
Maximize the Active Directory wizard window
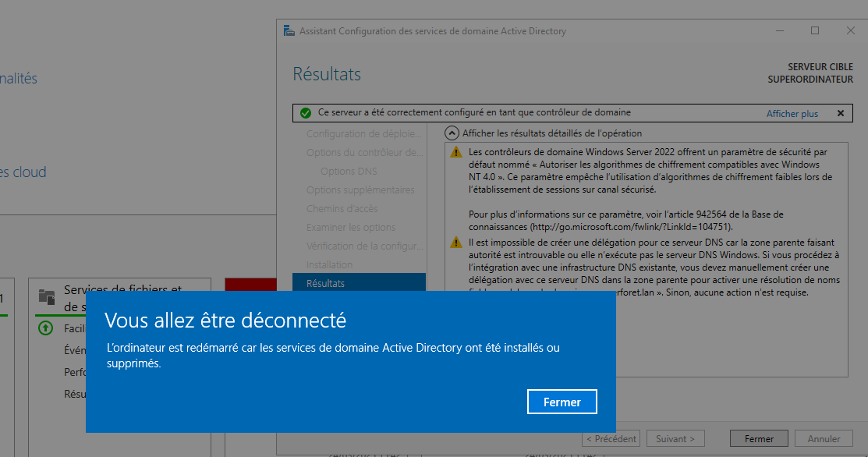(x=815, y=31)
